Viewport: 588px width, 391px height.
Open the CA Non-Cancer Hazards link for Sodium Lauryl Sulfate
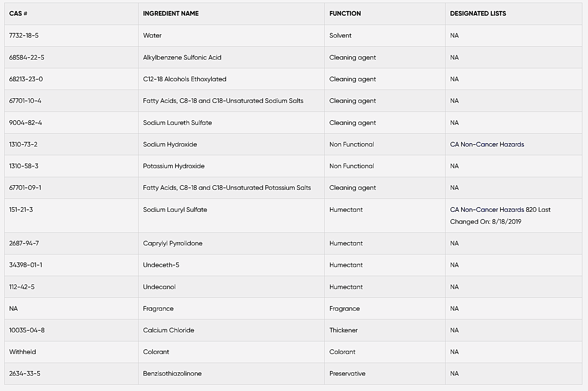(487, 209)
